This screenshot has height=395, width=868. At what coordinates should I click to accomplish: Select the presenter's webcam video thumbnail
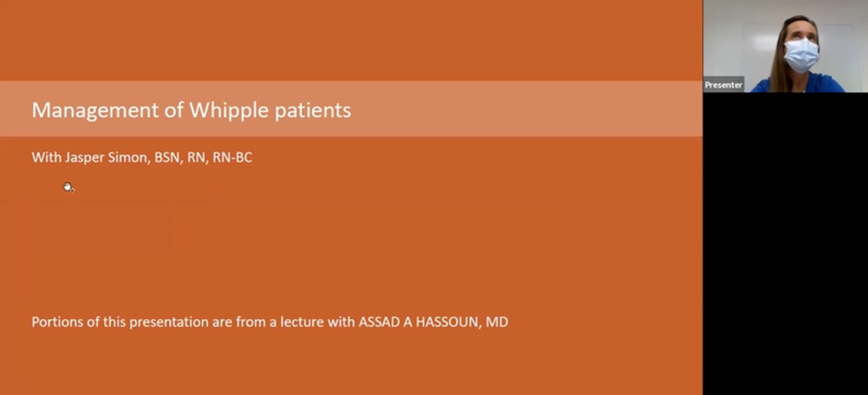(785, 46)
